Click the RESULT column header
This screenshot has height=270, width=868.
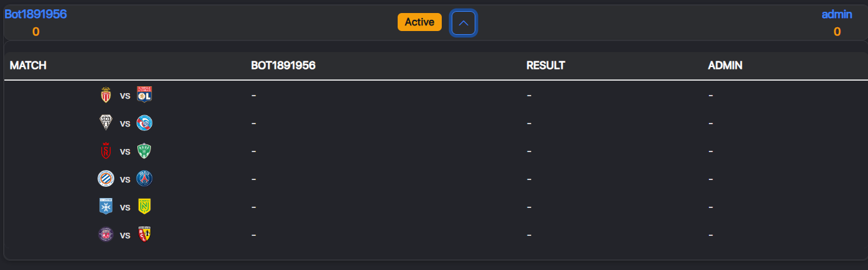pos(546,65)
